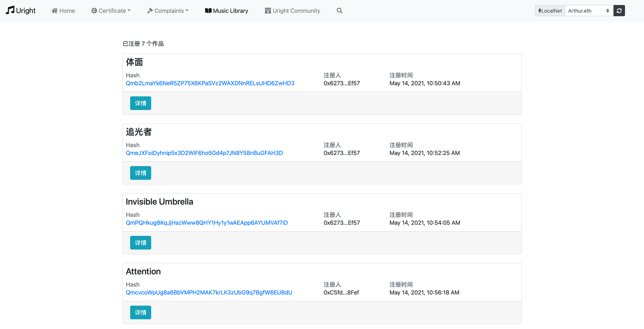This screenshot has height=329, width=644.
Task: Click the search magnifier icon
Action: [x=340, y=11]
